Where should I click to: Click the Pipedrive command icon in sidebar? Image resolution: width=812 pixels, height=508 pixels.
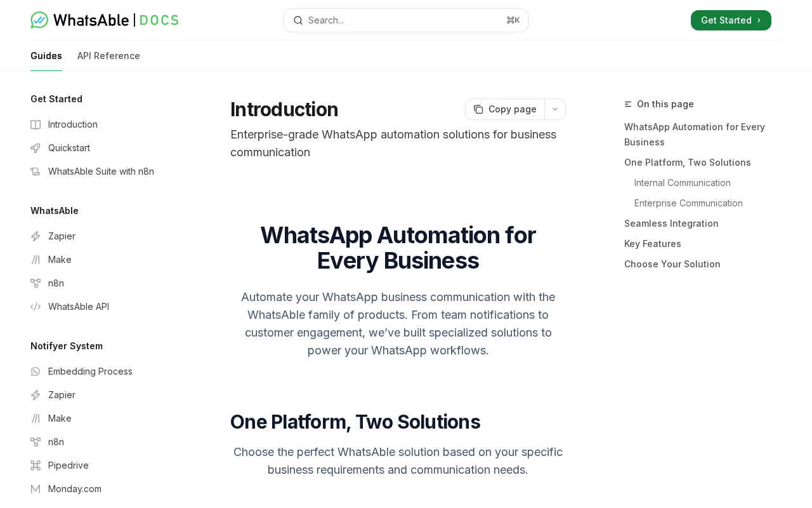36,465
